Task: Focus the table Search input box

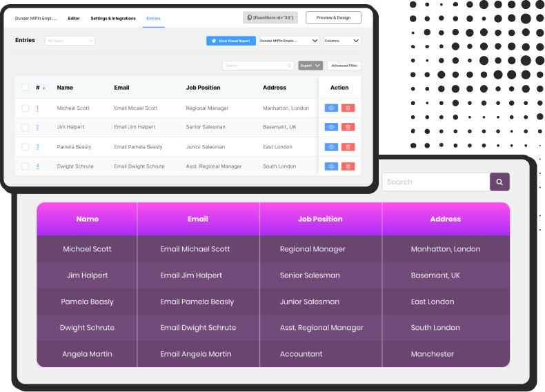Action: coord(436,182)
